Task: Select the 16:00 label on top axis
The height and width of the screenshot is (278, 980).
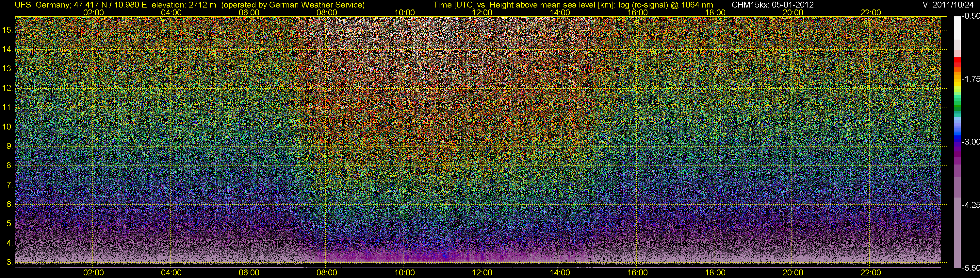Action: [637, 12]
